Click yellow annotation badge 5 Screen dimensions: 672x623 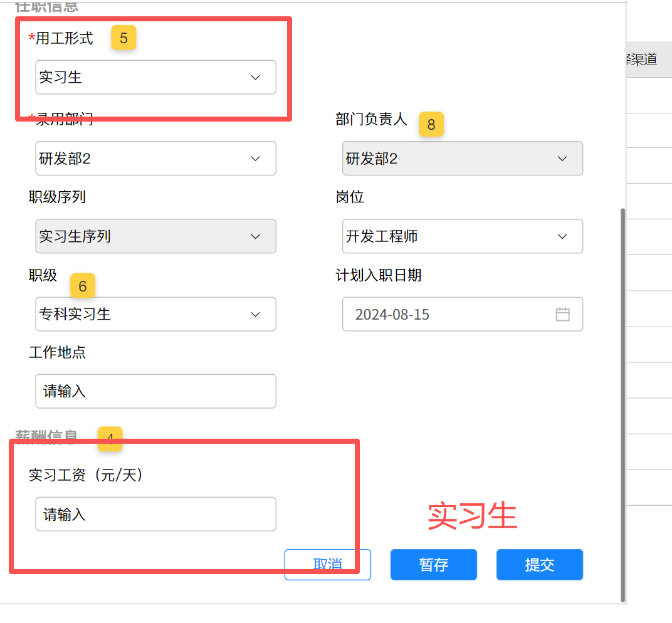tap(123, 38)
